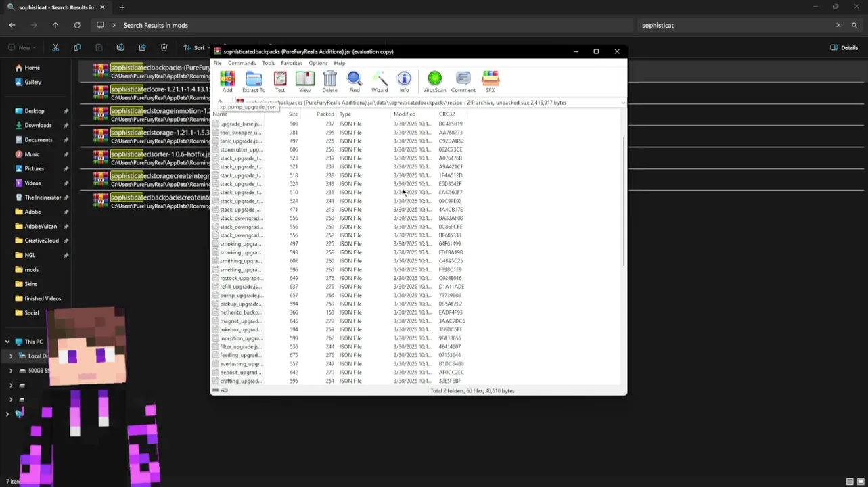Switch Explorer to large icons view

pos(861,481)
